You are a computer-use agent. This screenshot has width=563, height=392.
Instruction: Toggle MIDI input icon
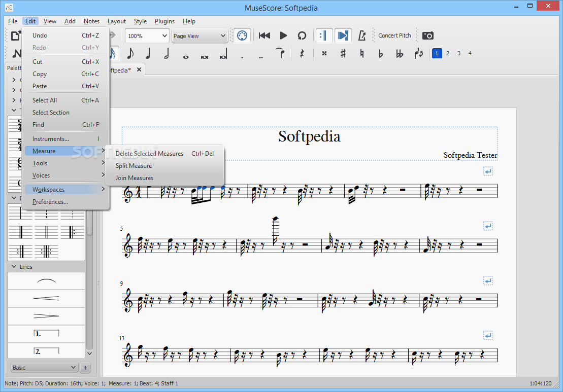click(x=242, y=35)
